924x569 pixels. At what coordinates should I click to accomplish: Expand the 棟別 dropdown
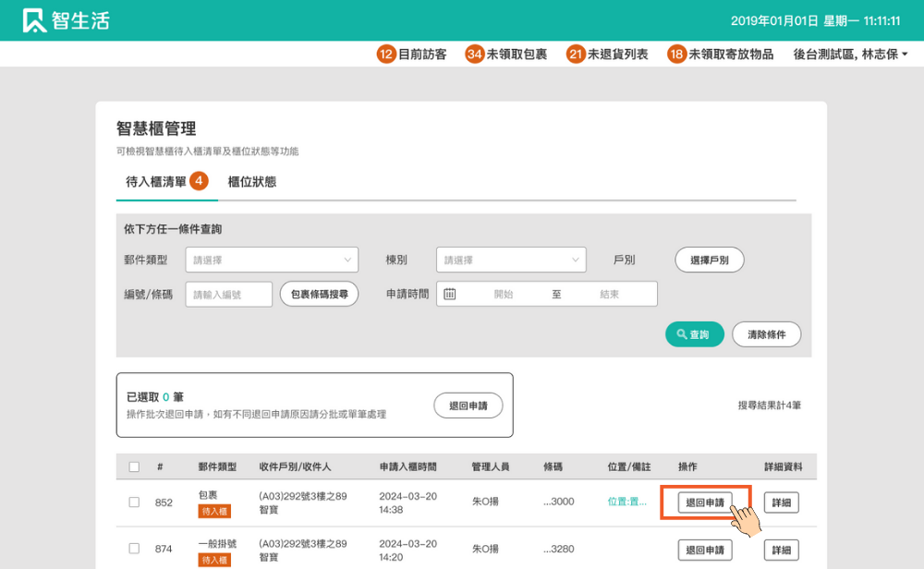(511, 260)
